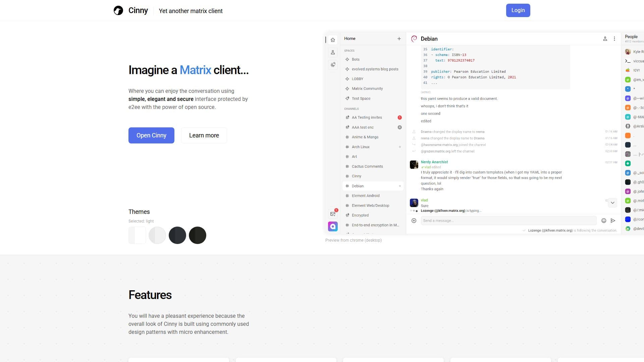Follow the blue Matrix link in headline
The image size is (644, 362).
pos(195,70)
